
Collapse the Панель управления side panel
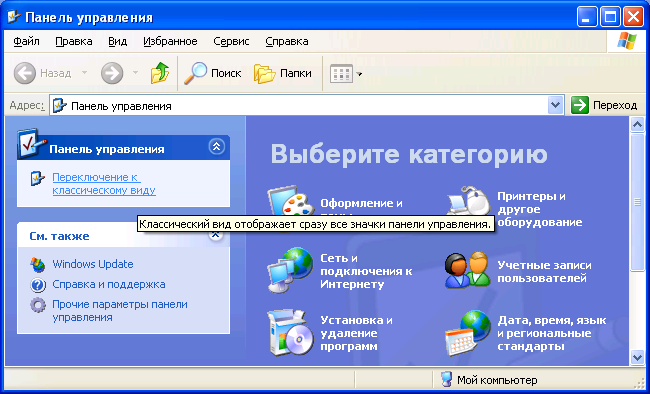click(x=216, y=146)
